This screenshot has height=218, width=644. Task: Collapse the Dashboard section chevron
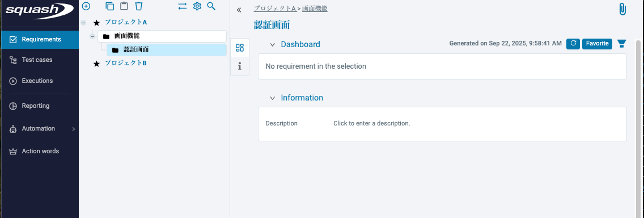(272, 44)
